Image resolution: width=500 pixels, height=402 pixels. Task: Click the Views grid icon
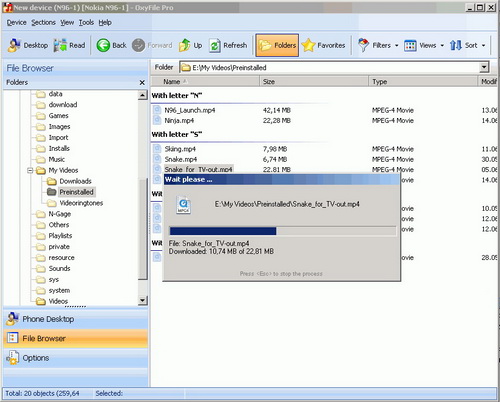(x=410, y=45)
